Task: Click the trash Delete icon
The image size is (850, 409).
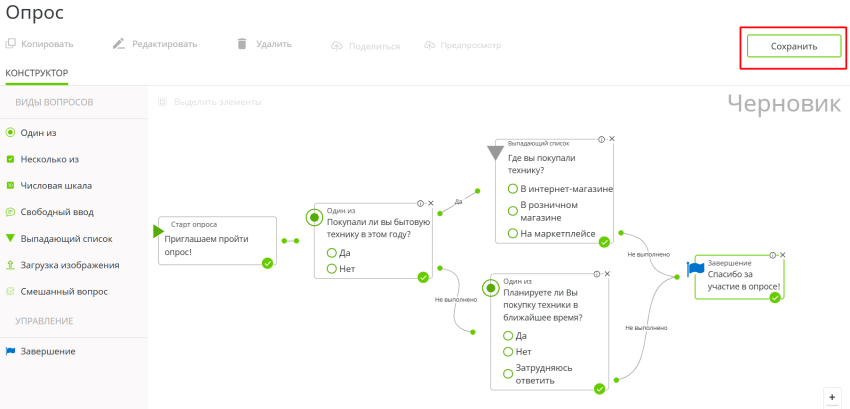Action: point(241,44)
